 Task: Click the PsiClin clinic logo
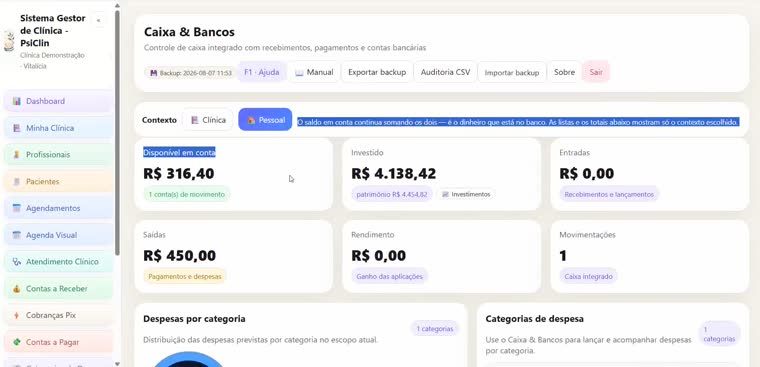(x=9, y=41)
